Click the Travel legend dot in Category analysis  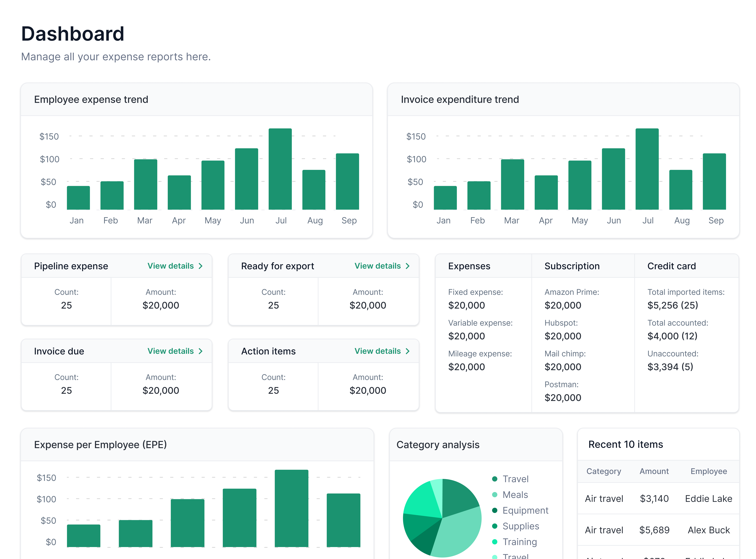[x=494, y=479]
